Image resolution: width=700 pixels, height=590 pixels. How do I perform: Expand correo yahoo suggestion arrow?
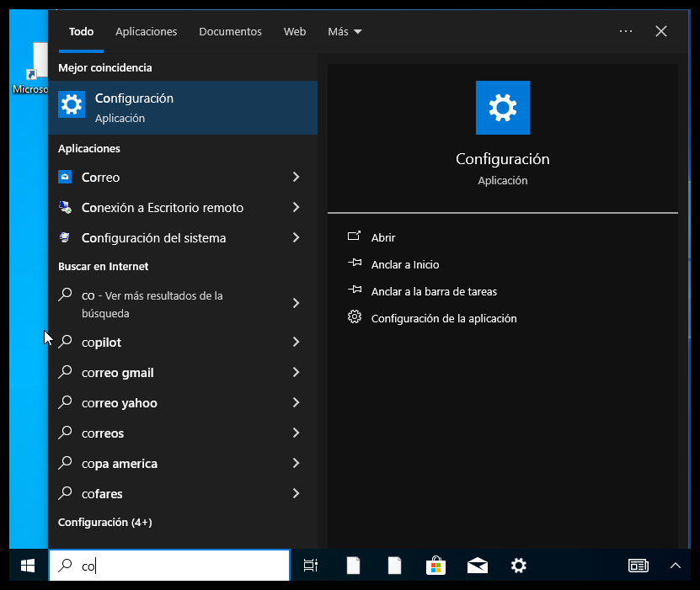(x=296, y=402)
